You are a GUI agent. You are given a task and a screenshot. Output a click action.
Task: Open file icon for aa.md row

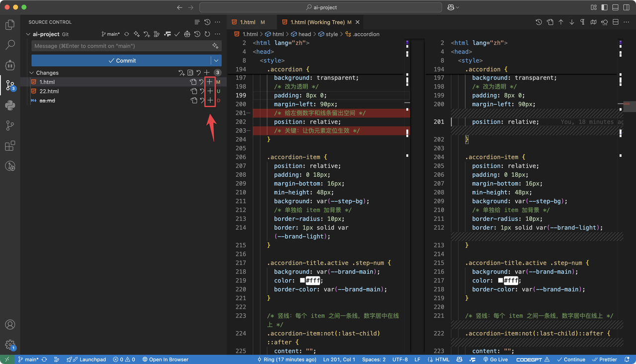[x=193, y=100]
